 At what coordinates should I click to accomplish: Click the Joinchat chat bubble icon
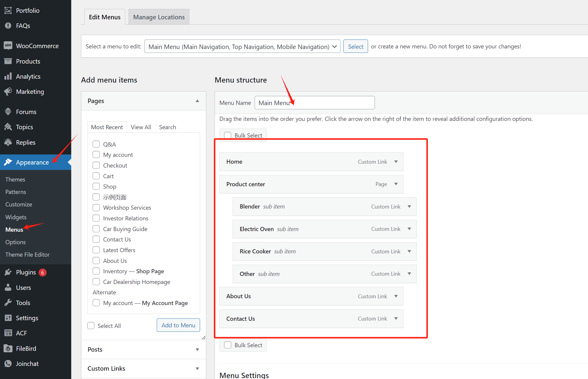point(8,364)
